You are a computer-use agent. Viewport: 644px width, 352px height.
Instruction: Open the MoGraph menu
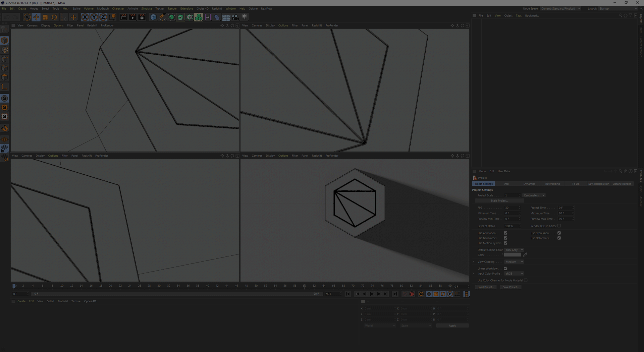(x=103, y=9)
